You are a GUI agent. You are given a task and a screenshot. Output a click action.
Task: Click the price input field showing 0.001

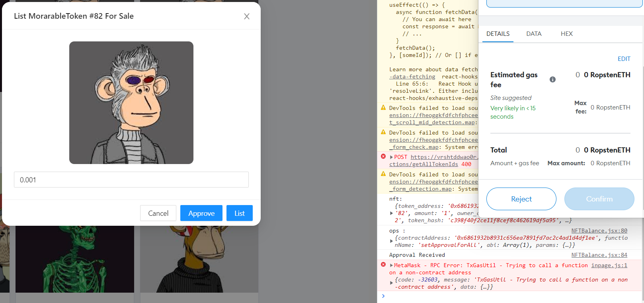[131, 180]
